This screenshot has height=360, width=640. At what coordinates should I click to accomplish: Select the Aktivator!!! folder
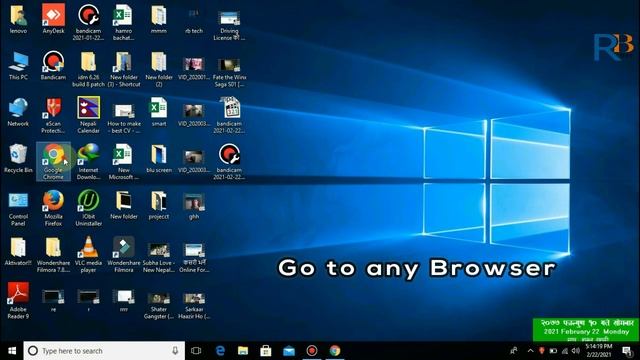(x=18, y=252)
